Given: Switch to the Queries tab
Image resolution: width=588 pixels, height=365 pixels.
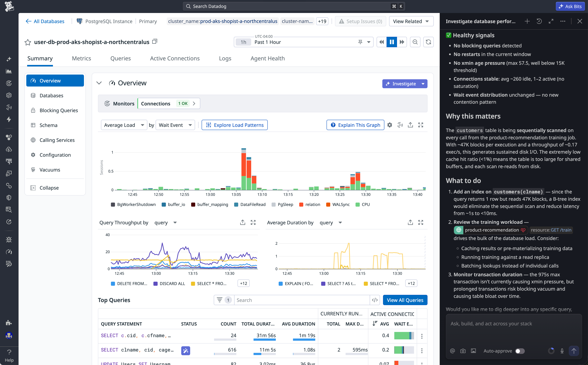Looking at the screenshot, I should click(x=120, y=58).
